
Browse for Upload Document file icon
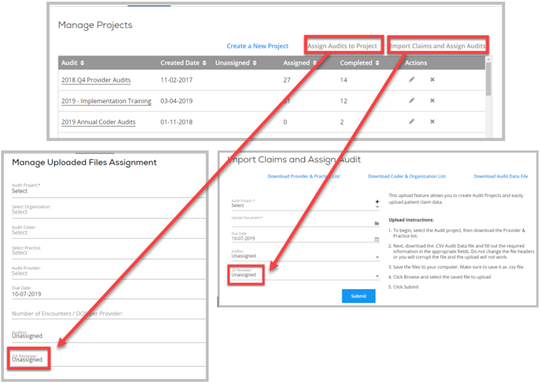click(377, 223)
